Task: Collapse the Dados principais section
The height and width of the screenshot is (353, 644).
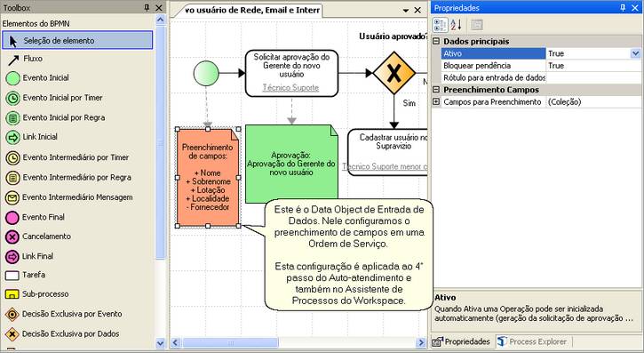Action: (x=436, y=41)
